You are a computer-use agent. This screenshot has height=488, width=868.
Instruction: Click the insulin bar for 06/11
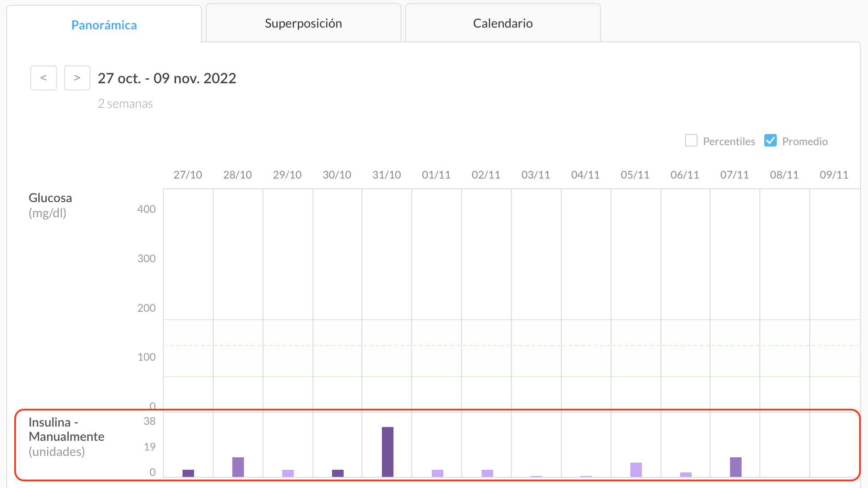coord(686,475)
